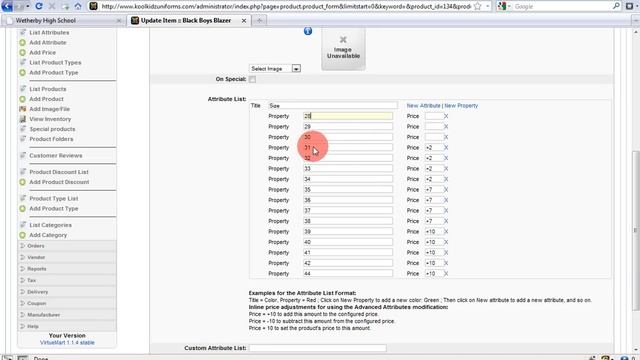This screenshot has height=360, width=640.
Task: Expand the Help menu section
Action: coord(67,326)
